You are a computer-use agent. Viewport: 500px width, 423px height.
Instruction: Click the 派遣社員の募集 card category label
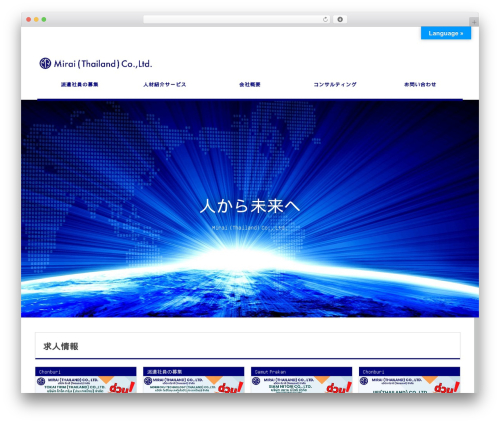165,372
